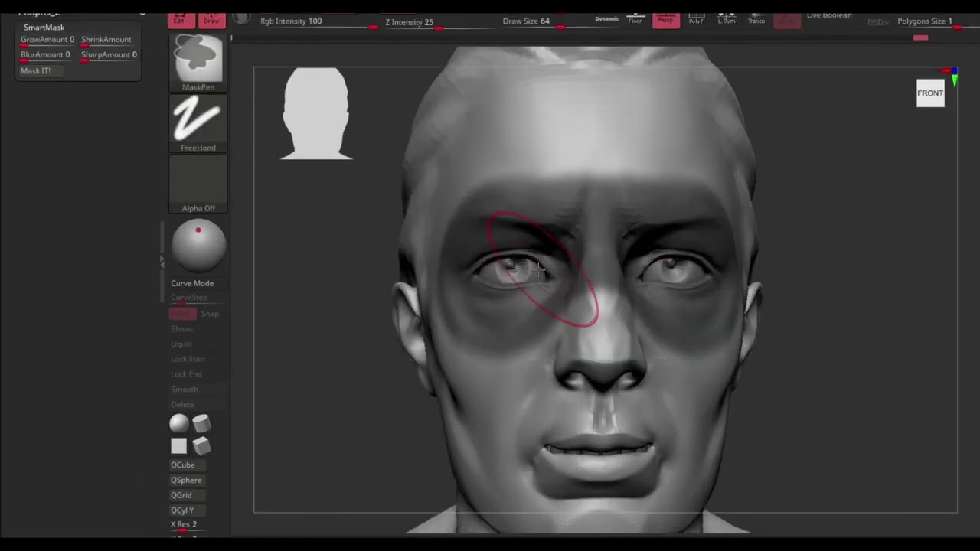
Task: Toggle the Floor grid icon
Action: click(x=635, y=18)
